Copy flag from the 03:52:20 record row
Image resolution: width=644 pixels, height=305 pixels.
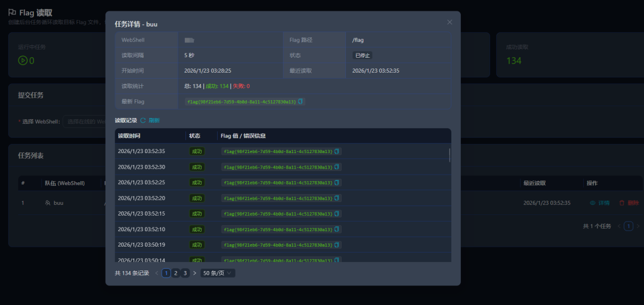point(337,198)
